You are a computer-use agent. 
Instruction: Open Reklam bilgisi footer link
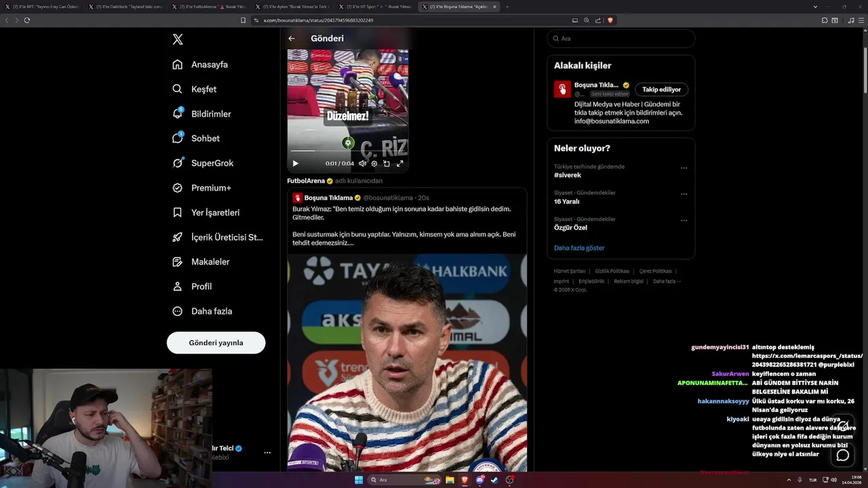(629, 281)
